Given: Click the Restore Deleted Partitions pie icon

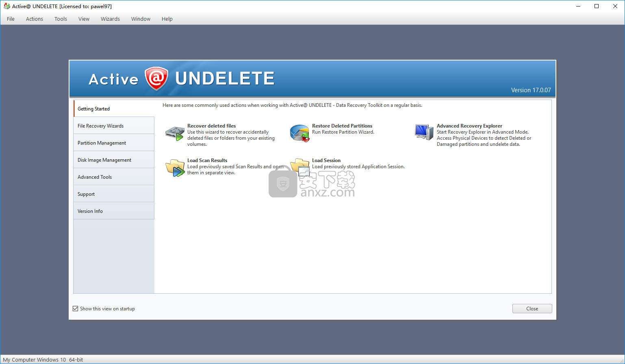Looking at the screenshot, I should pyautogui.click(x=299, y=133).
